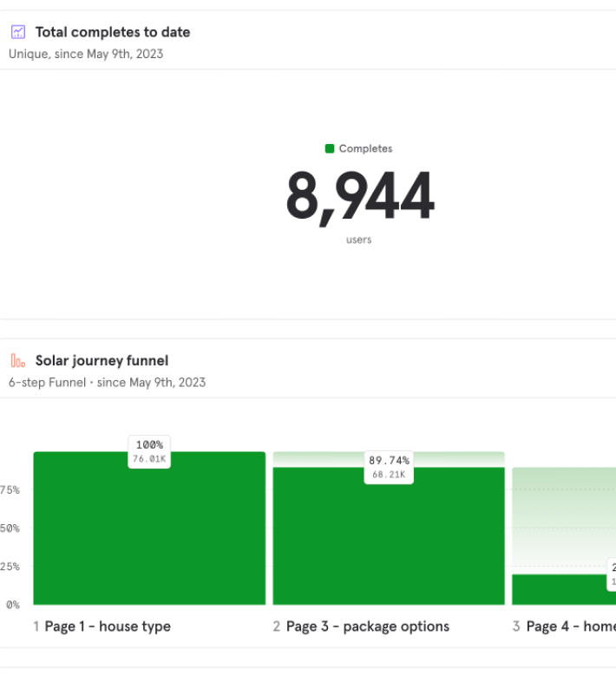Click the 100% conversion label on step 1

click(x=149, y=445)
